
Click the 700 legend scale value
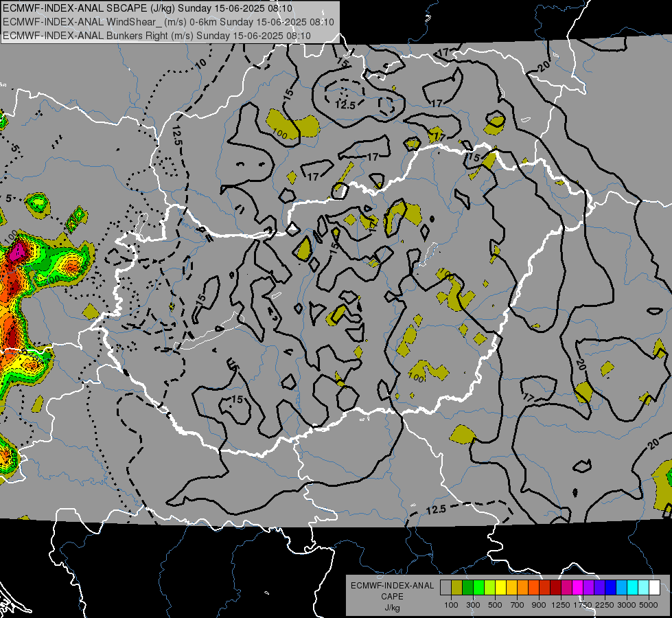tap(518, 605)
